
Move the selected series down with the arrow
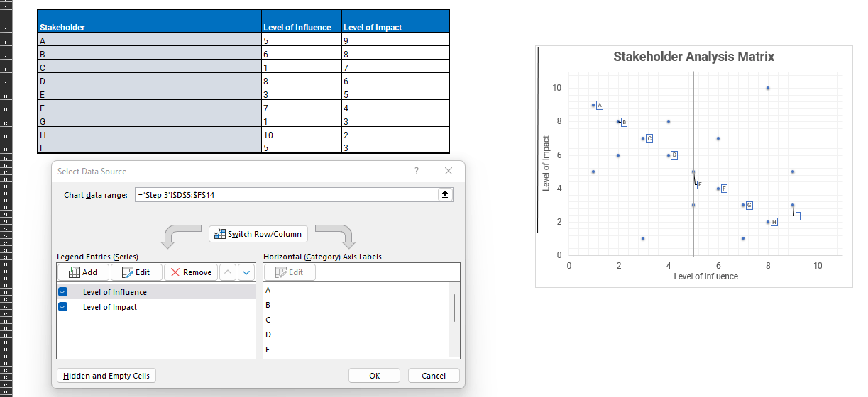(246, 272)
